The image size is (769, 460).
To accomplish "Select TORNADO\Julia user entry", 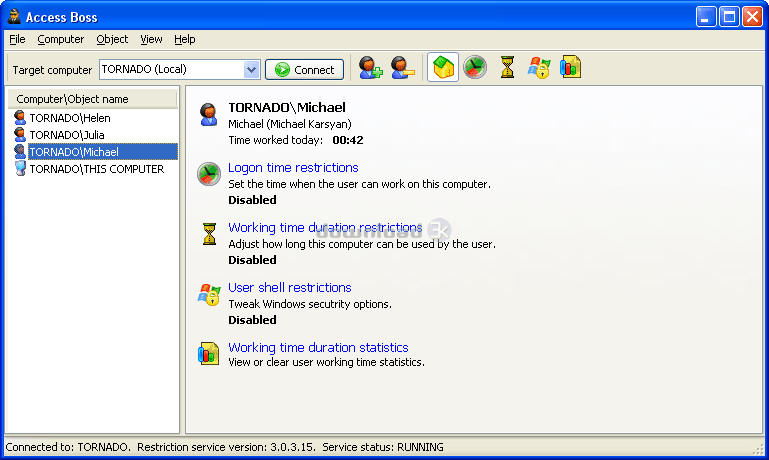I will pos(66,135).
